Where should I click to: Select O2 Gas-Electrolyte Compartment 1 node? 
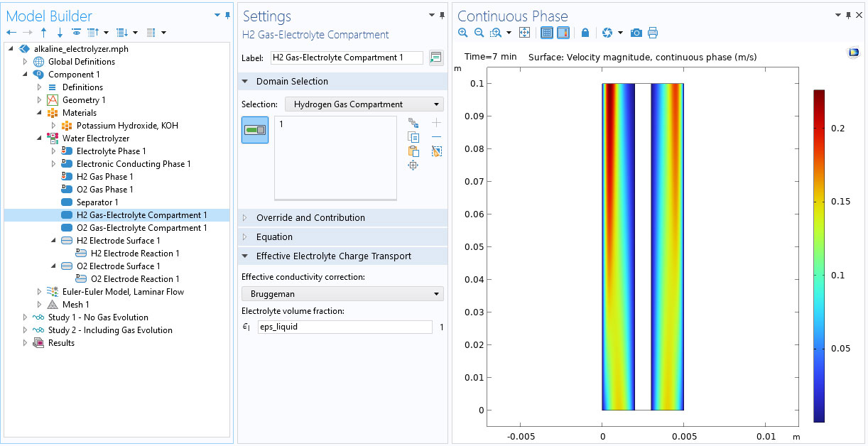pos(141,228)
